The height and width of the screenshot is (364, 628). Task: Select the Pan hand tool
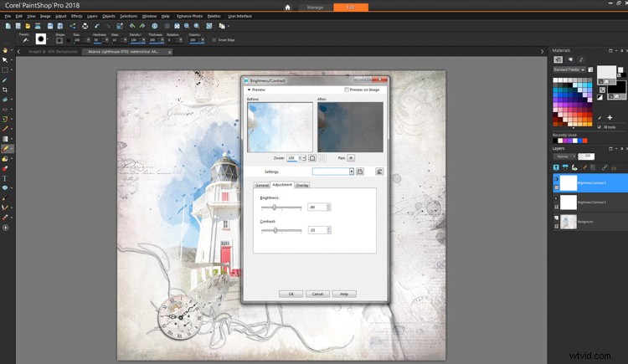(x=5, y=50)
